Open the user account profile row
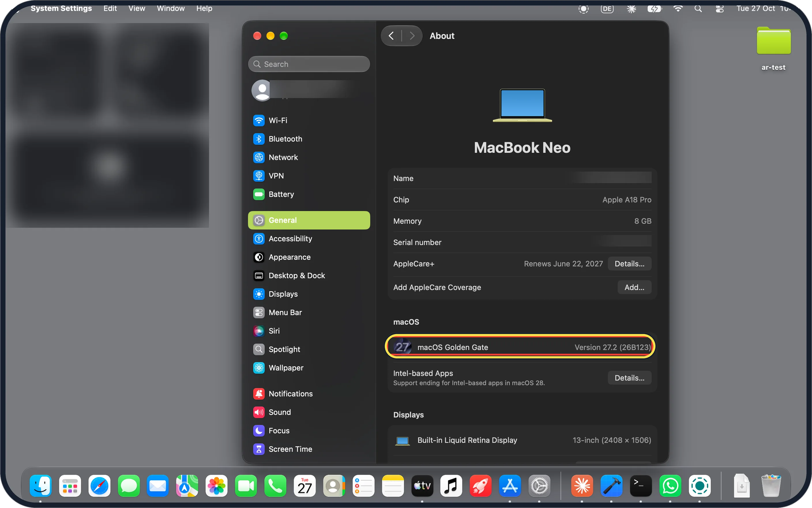The width and height of the screenshot is (812, 508). click(309, 90)
